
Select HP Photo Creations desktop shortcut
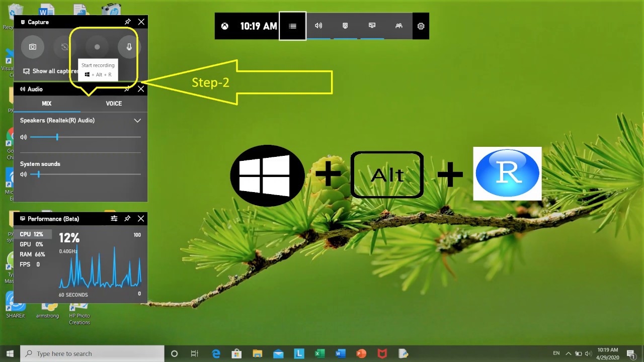(79, 312)
